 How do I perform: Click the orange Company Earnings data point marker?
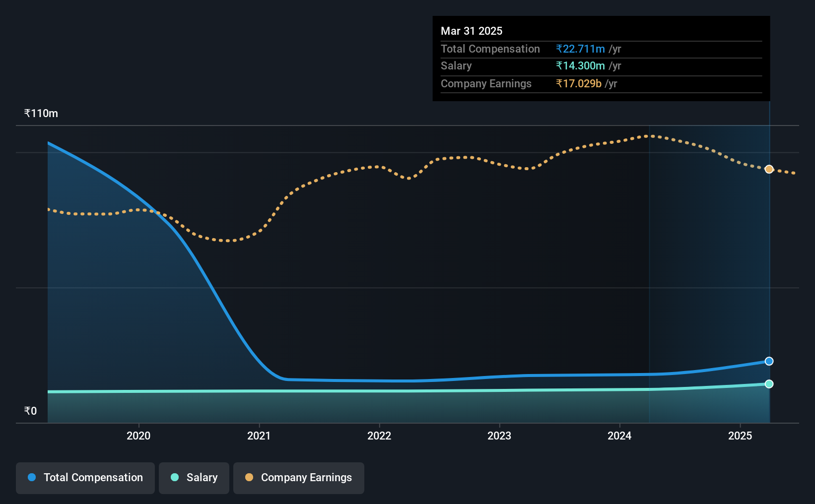coord(769,169)
